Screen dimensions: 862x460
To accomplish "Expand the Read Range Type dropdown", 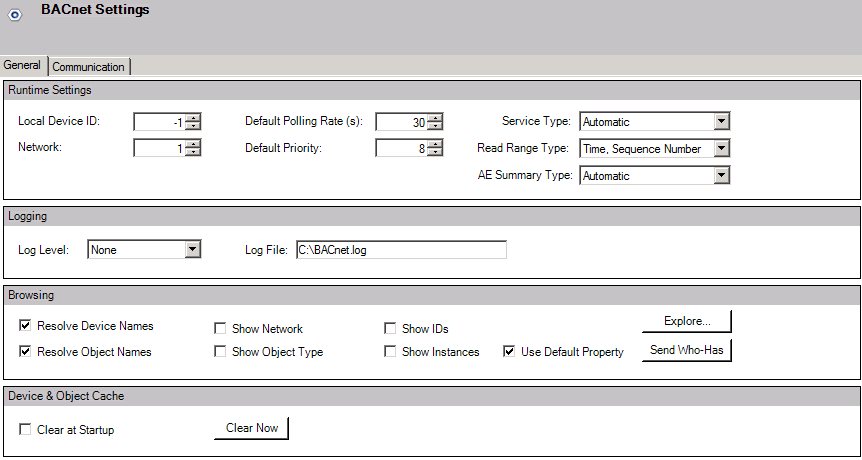I will point(721,149).
